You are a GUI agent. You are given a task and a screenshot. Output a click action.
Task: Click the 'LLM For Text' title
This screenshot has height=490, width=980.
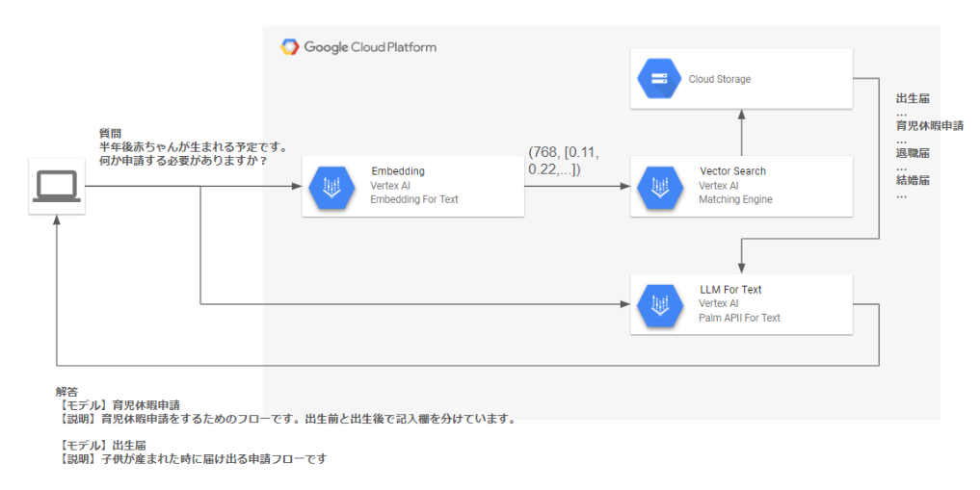[730, 290]
